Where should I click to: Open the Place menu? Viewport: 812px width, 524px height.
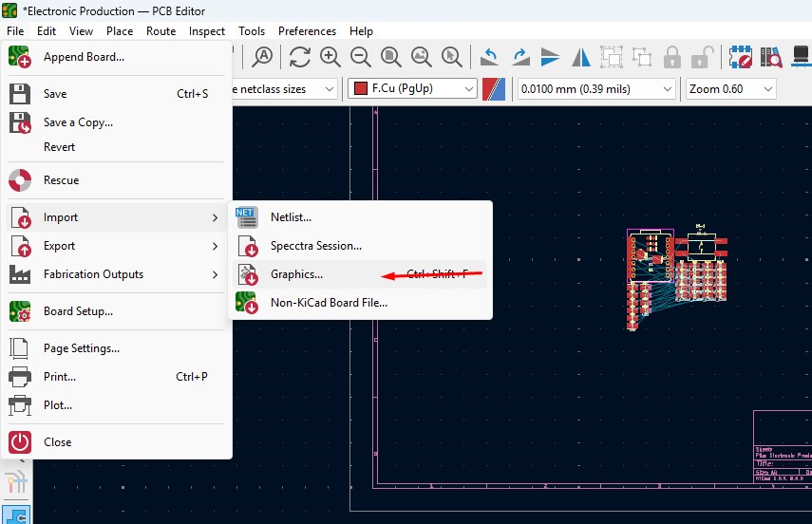point(120,31)
